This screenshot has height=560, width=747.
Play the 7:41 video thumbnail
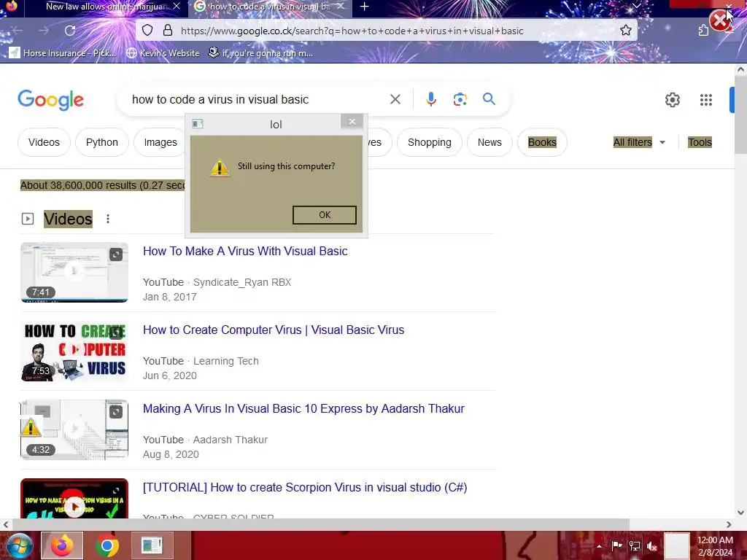coord(74,273)
